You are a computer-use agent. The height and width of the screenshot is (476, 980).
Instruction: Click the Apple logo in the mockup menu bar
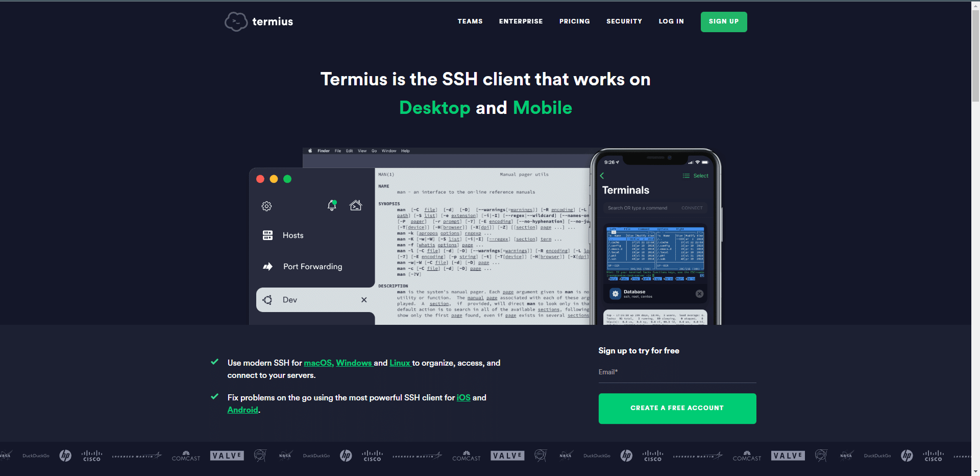[x=310, y=151]
